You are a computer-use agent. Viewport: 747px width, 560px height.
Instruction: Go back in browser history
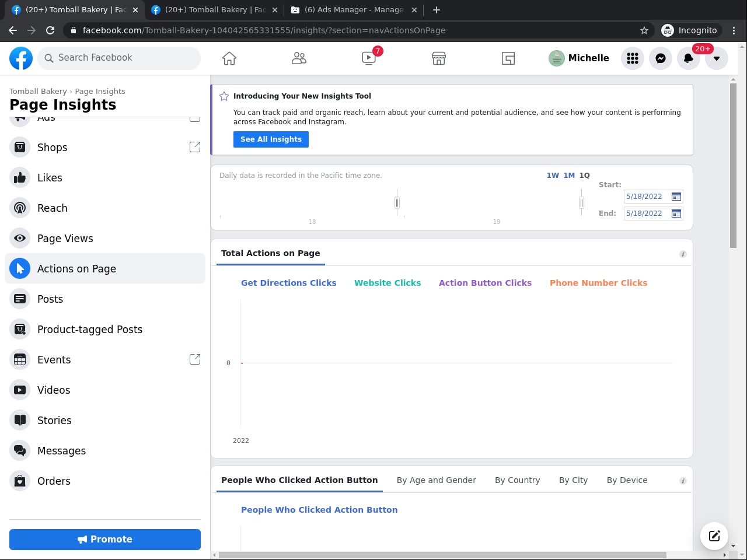(13, 30)
